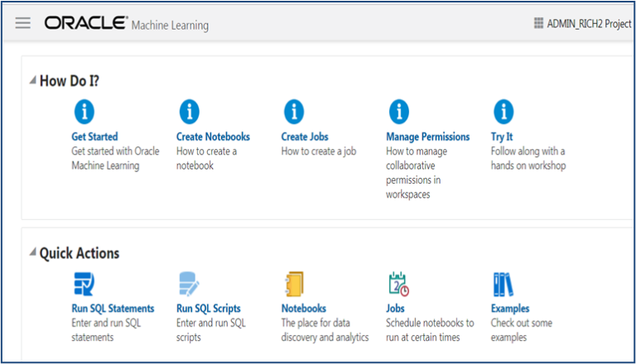
Task: Collapse the Quick Actions section
Action: tap(32, 254)
